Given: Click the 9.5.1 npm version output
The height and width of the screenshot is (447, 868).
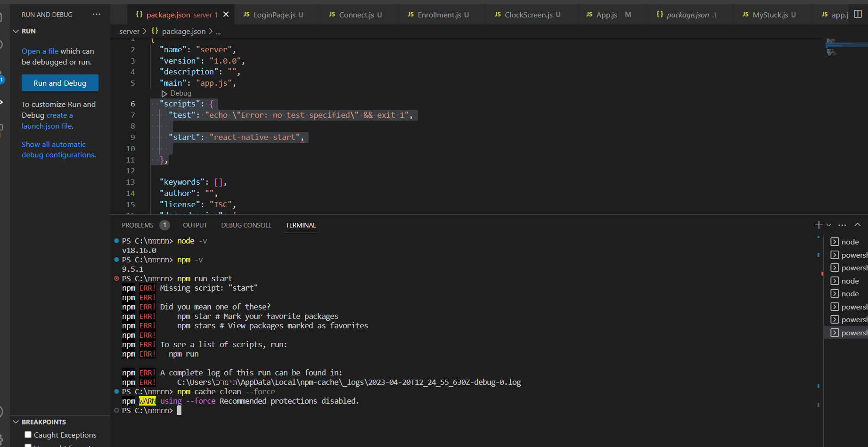Looking at the screenshot, I should click(x=132, y=269).
